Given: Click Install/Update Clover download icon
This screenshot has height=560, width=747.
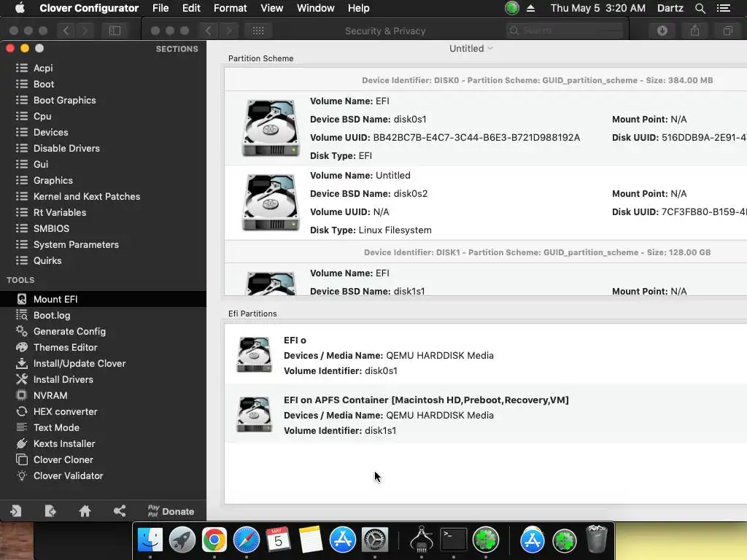Looking at the screenshot, I should click(x=22, y=363).
